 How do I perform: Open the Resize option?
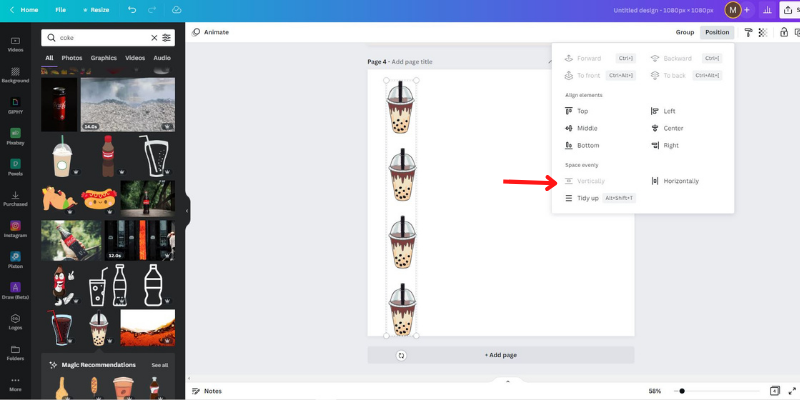(96, 10)
